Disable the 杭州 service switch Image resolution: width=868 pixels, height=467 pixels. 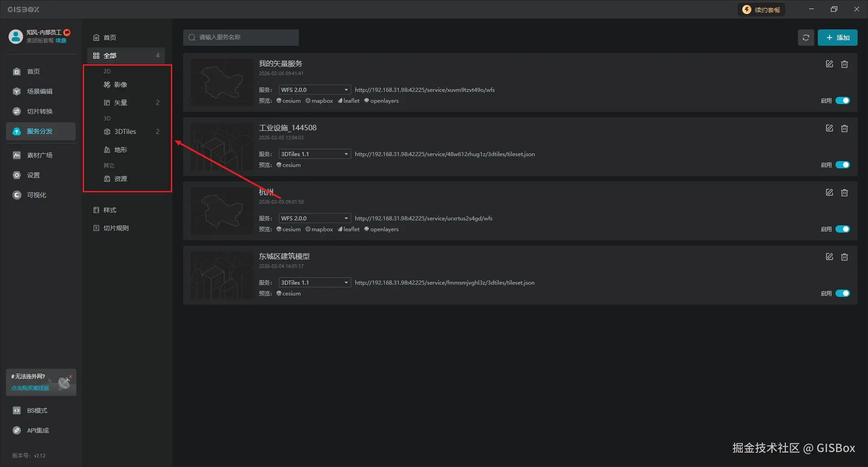tap(842, 229)
